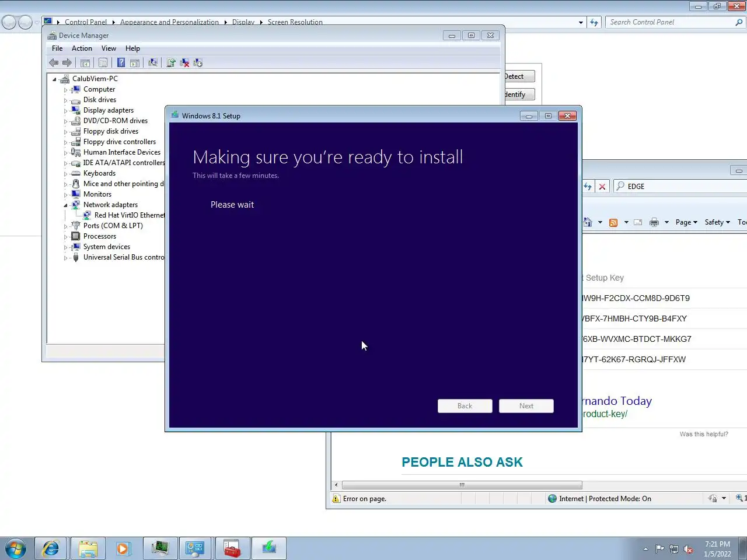Select the Keyboards tree item

click(x=99, y=173)
